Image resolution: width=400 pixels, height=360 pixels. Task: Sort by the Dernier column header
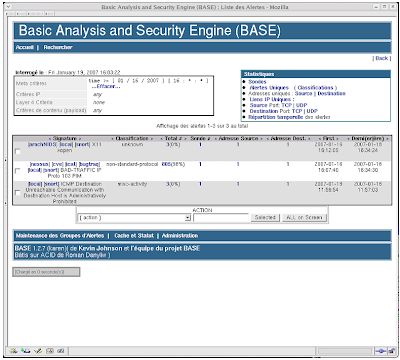coord(368,138)
